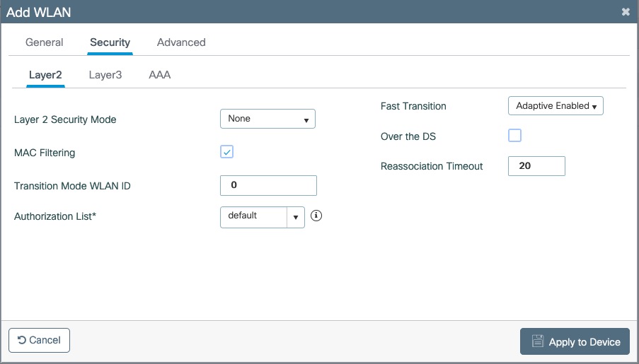Click the info icon beside Authorization List
This screenshot has width=639, height=364.
point(316,216)
